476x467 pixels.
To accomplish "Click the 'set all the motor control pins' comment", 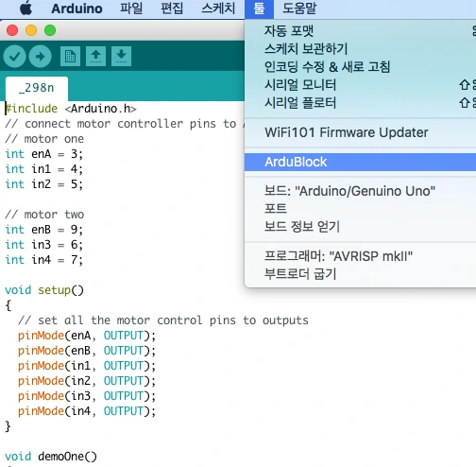I will (163, 320).
